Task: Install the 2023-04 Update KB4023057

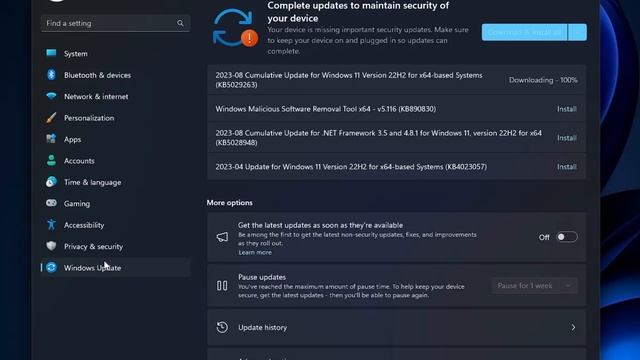Action: 567,167
